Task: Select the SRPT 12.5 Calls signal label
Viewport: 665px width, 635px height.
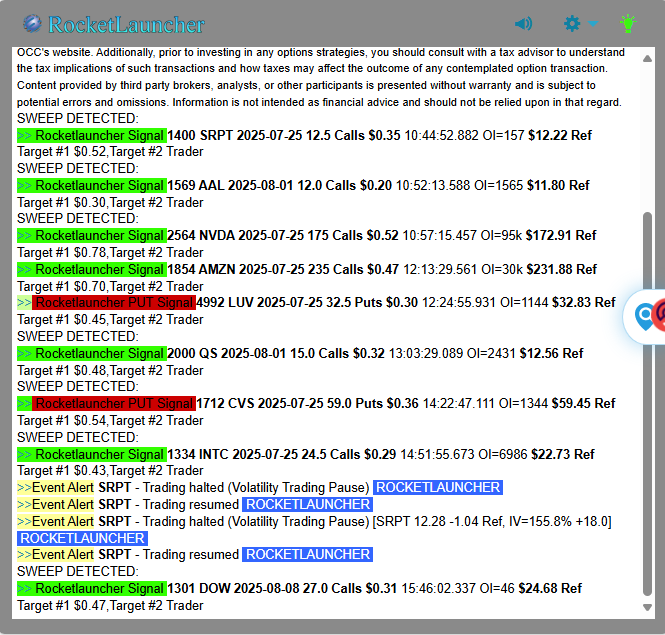Action: pyautogui.click(x=92, y=135)
